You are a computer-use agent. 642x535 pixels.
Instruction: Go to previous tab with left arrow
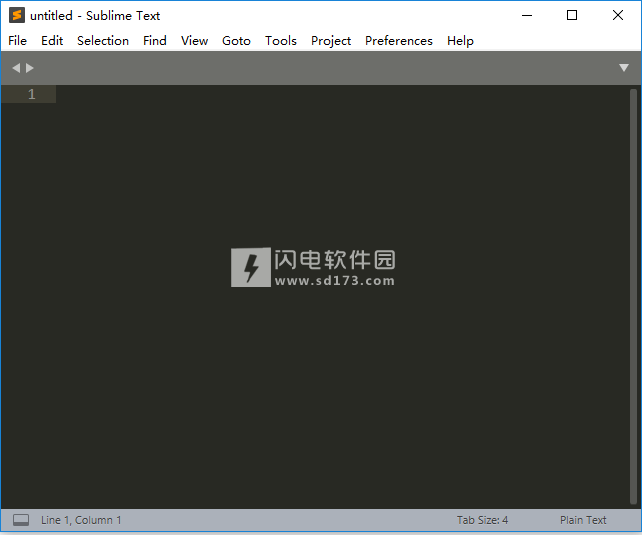point(16,68)
